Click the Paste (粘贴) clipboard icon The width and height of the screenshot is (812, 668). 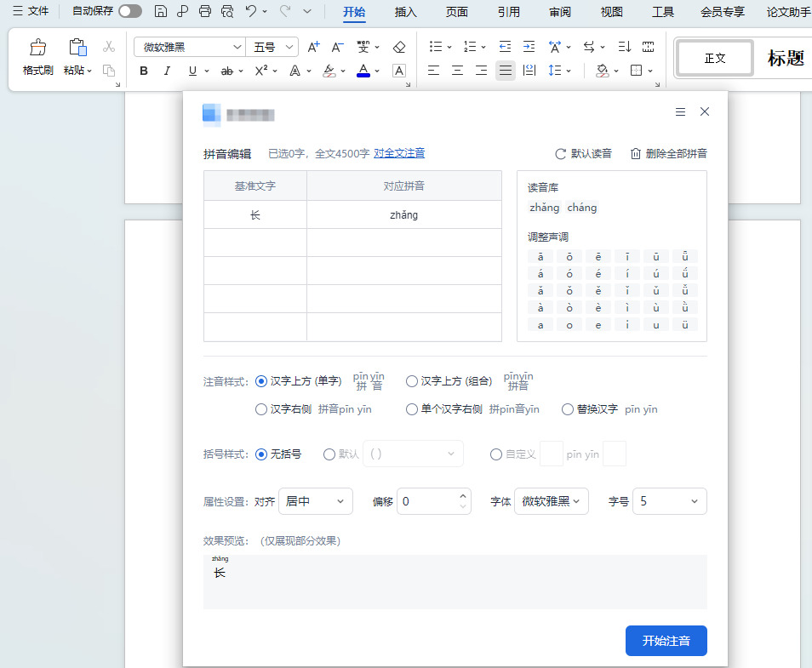click(x=77, y=48)
